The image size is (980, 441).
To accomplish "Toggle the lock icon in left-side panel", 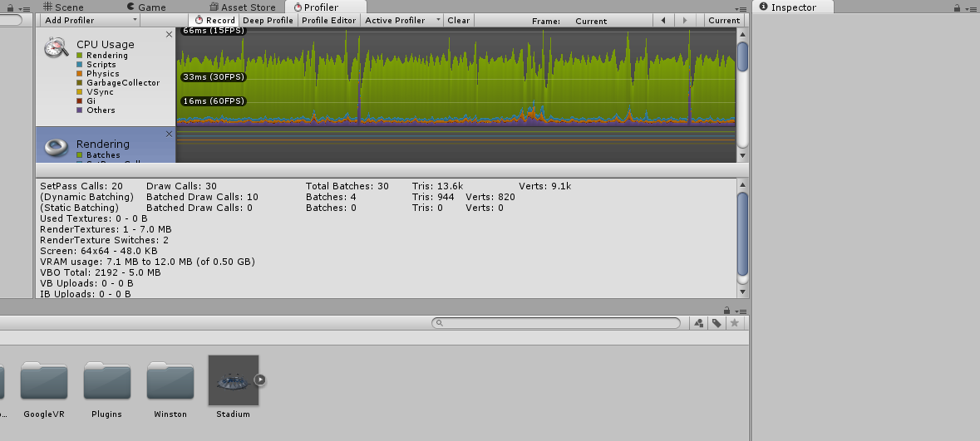I will pos(9,8).
